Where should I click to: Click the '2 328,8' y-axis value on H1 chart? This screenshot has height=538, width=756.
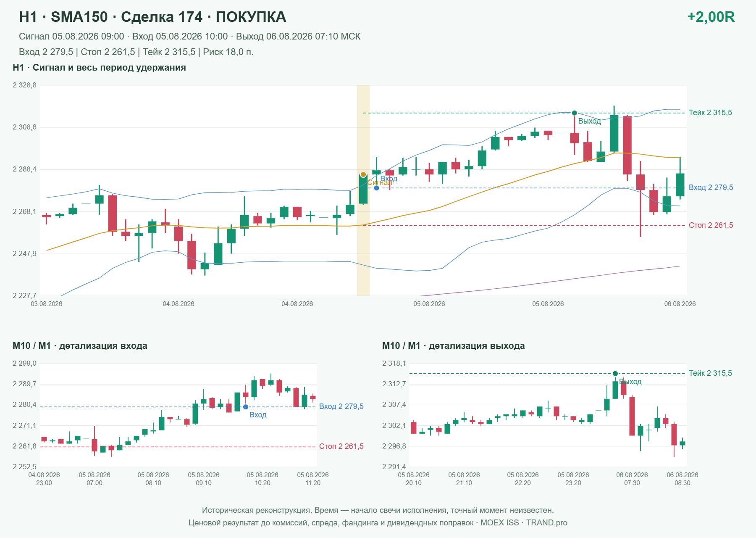(x=24, y=85)
